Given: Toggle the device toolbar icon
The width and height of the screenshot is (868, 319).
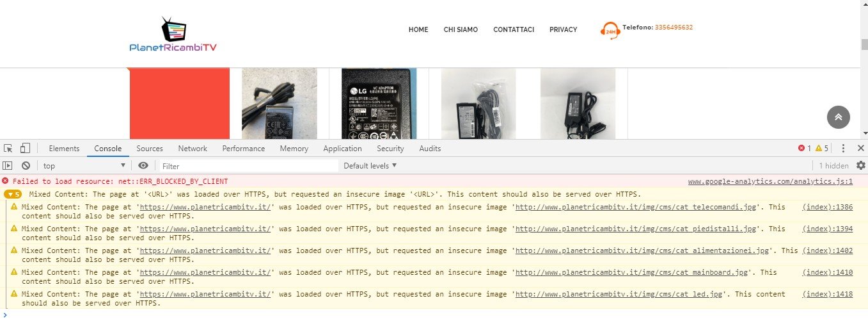Looking at the screenshot, I should 25,149.
